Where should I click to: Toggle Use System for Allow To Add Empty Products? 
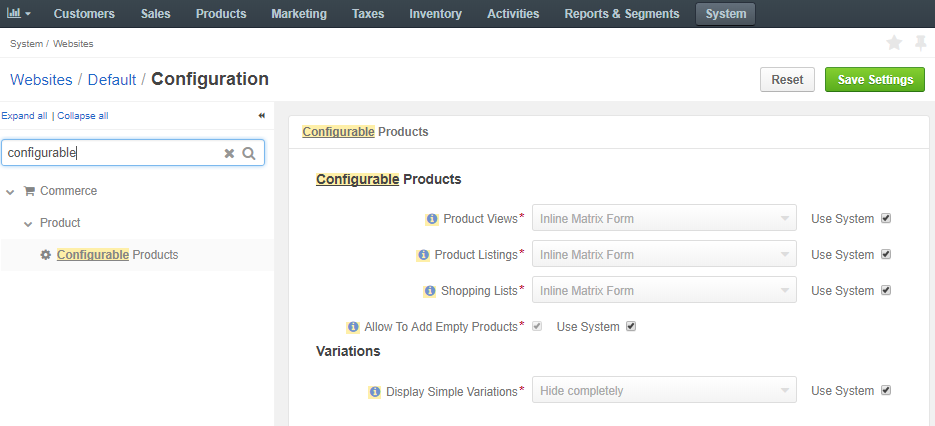[631, 326]
